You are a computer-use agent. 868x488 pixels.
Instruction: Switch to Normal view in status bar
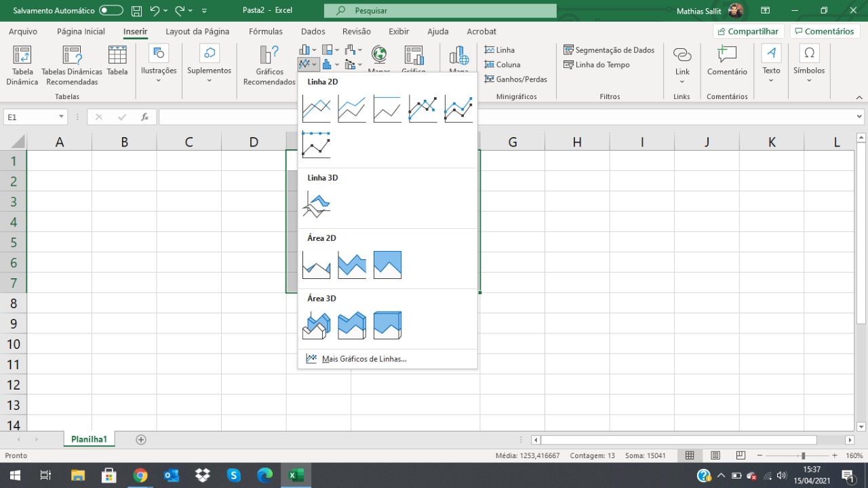tap(690, 456)
